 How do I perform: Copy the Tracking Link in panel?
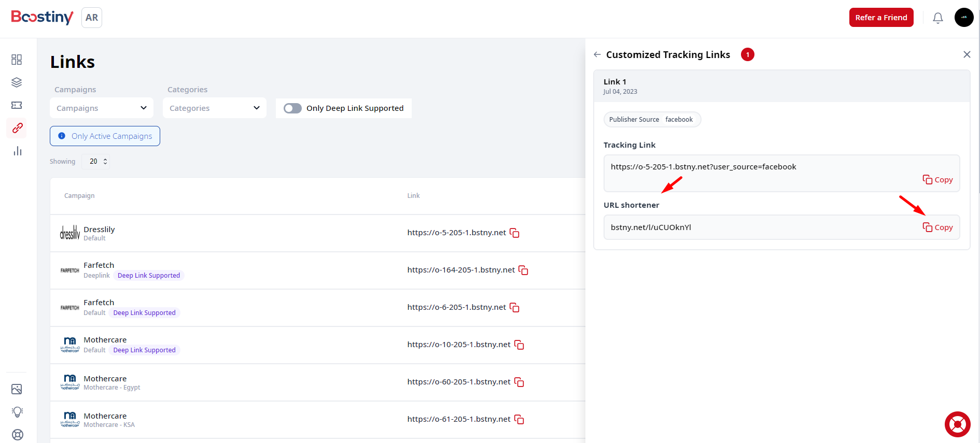tap(937, 180)
